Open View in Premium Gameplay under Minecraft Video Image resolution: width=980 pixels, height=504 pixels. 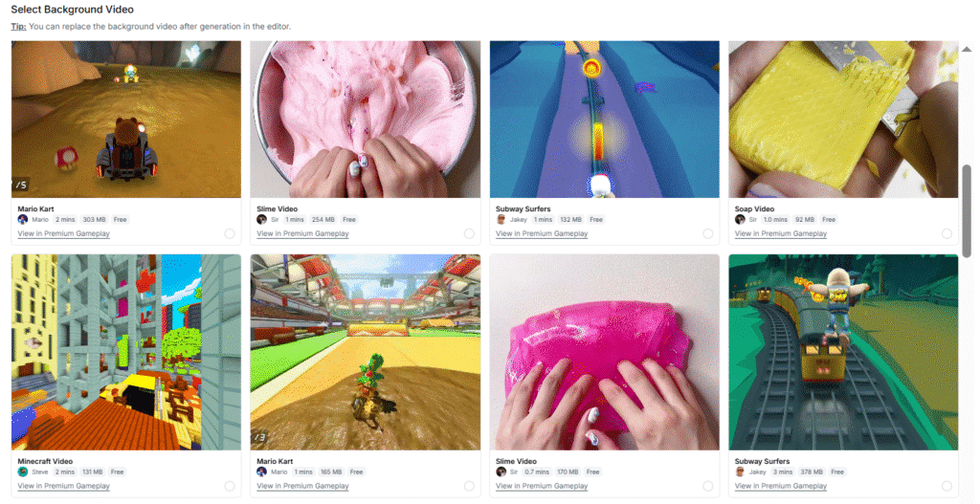(x=64, y=486)
